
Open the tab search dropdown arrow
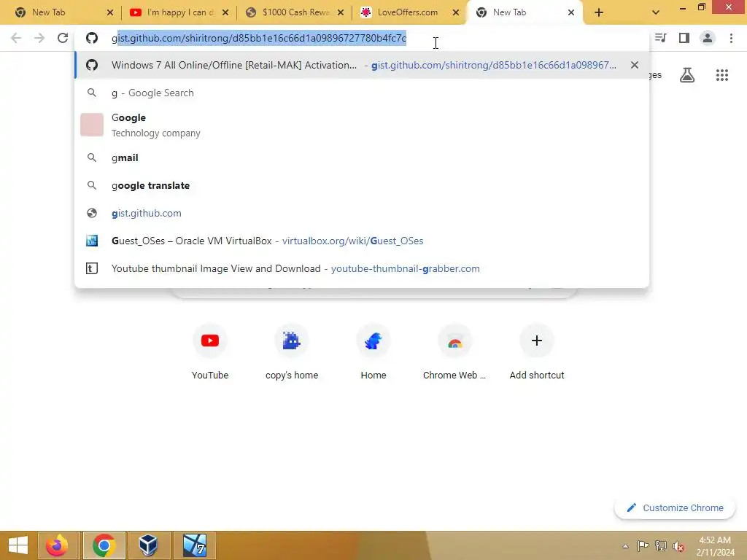click(656, 12)
